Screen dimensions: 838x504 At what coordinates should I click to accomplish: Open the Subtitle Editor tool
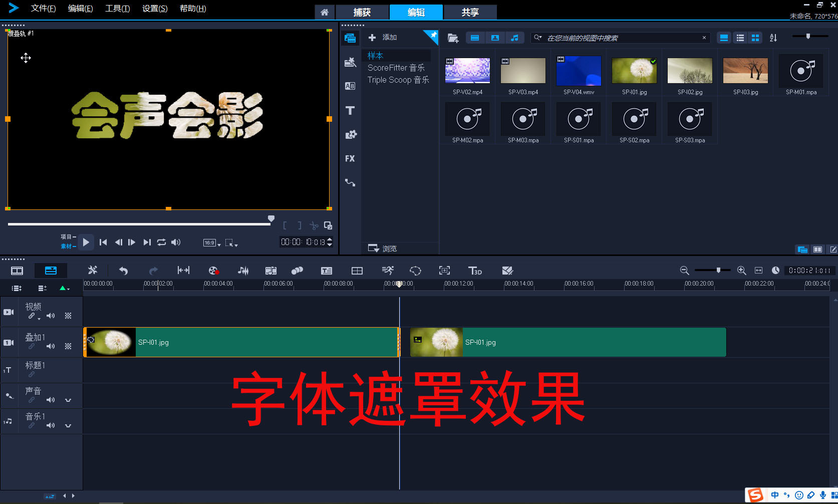[327, 271]
